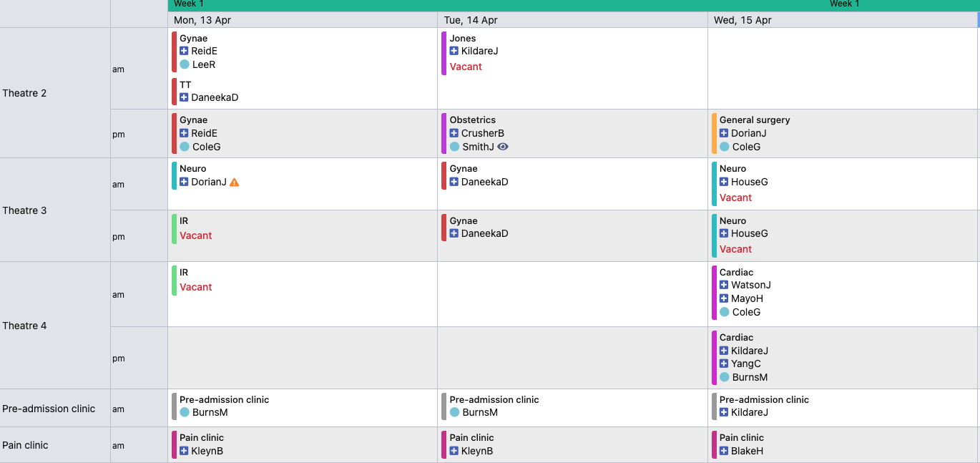
Task: Click the Pain clinic row label
Action: [x=26, y=445]
